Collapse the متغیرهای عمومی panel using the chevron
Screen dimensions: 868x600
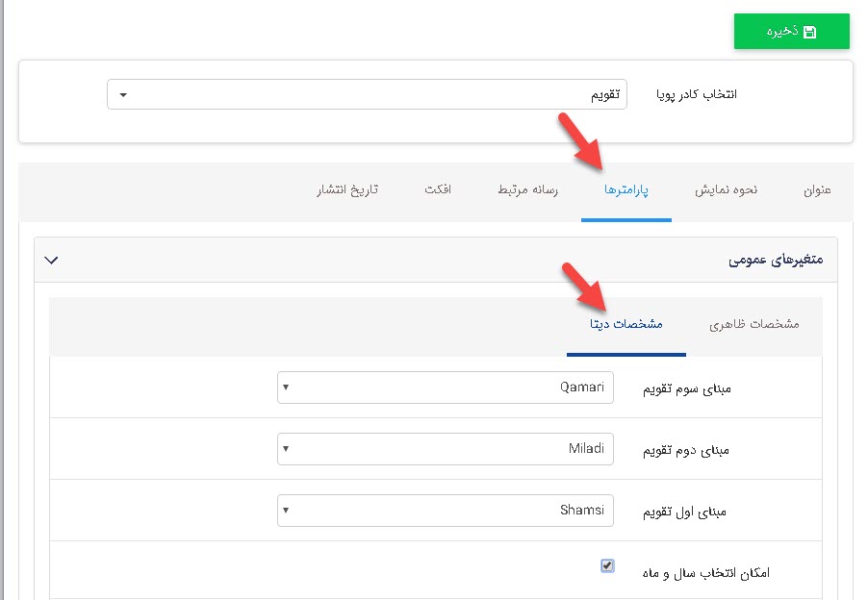pos(52,260)
